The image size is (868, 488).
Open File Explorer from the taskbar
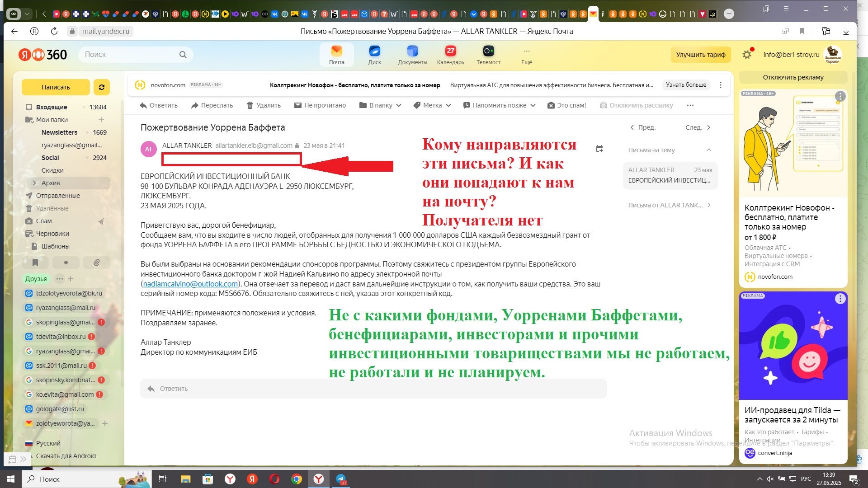(x=185, y=479)
